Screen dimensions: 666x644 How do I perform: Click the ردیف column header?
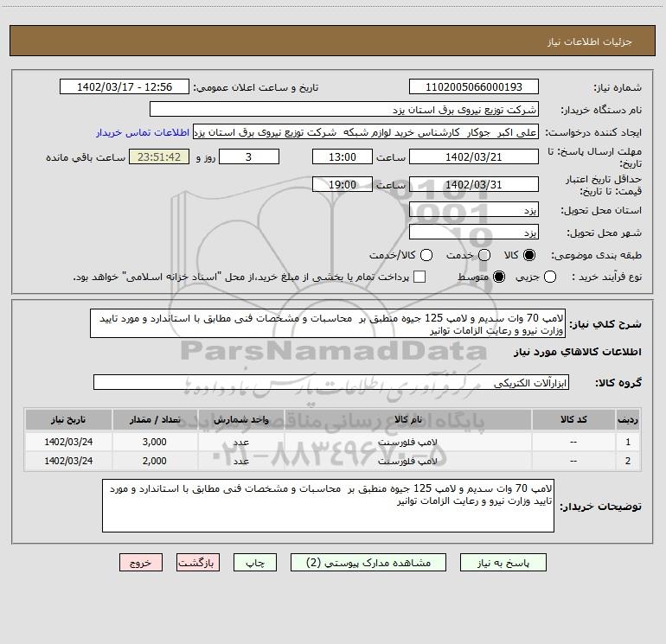point(628,419)
